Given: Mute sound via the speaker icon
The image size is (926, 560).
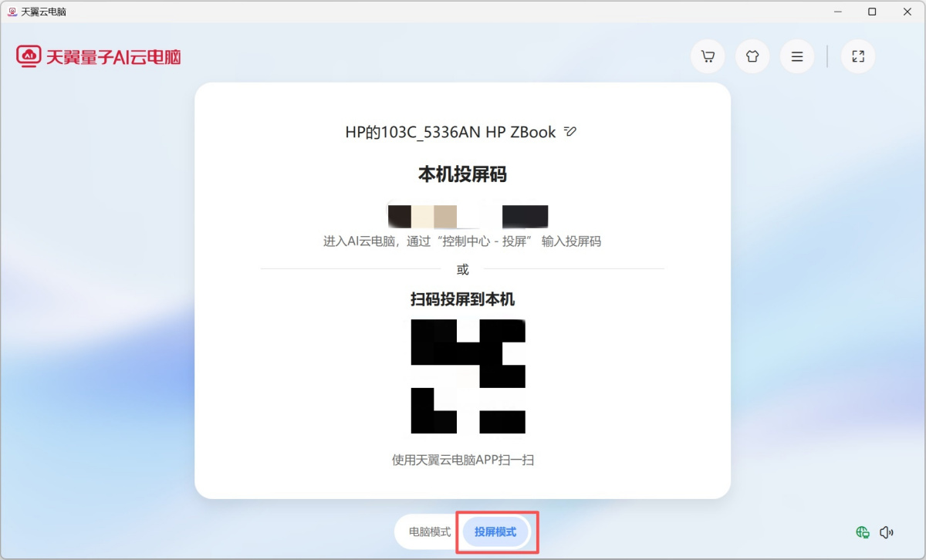Looking at the screenshot, I should [887, 532].
